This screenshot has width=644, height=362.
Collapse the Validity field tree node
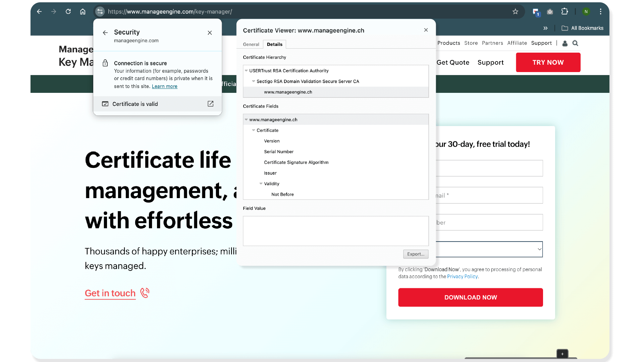[261, 184]
